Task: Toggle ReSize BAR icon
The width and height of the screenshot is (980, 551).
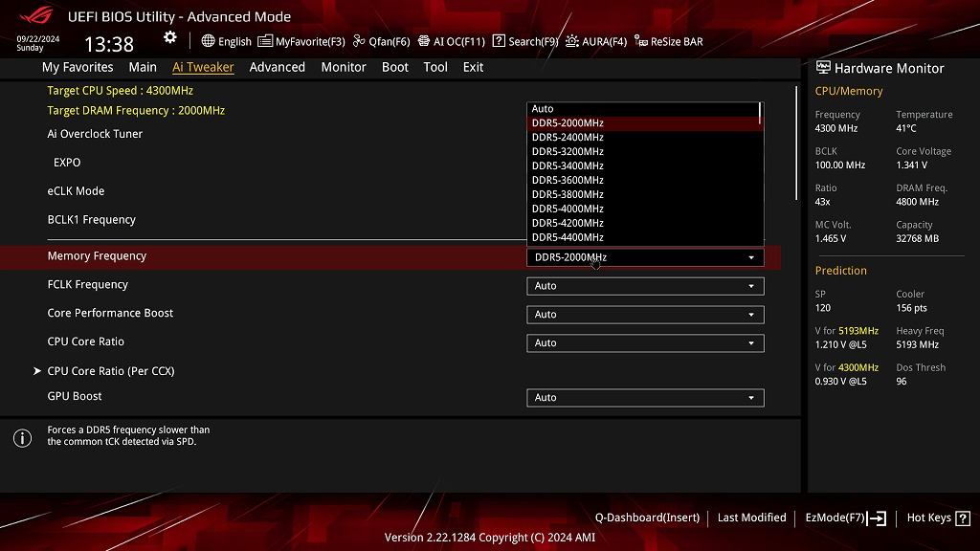Action: [640, 41]
